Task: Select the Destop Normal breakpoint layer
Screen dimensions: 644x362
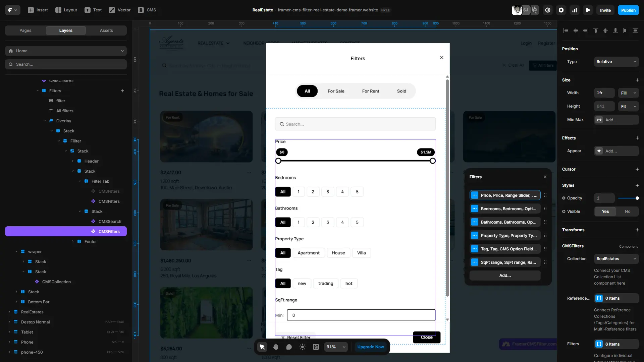Action: 35,322
